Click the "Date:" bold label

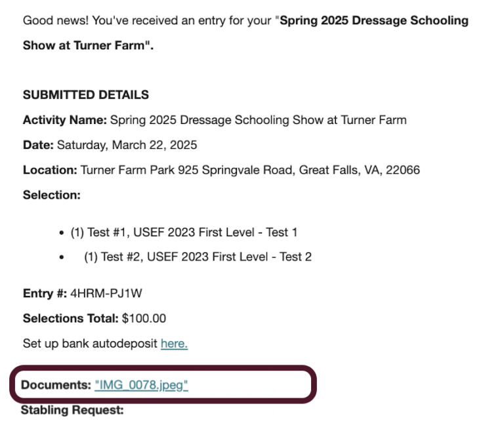(x=38, y=145)
